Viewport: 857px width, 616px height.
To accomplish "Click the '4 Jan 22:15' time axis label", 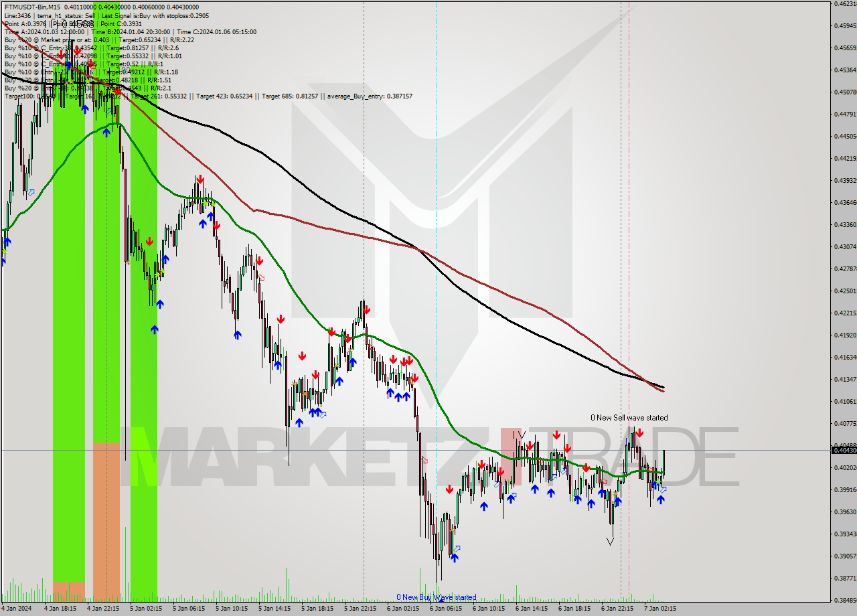I will [103, 609].
